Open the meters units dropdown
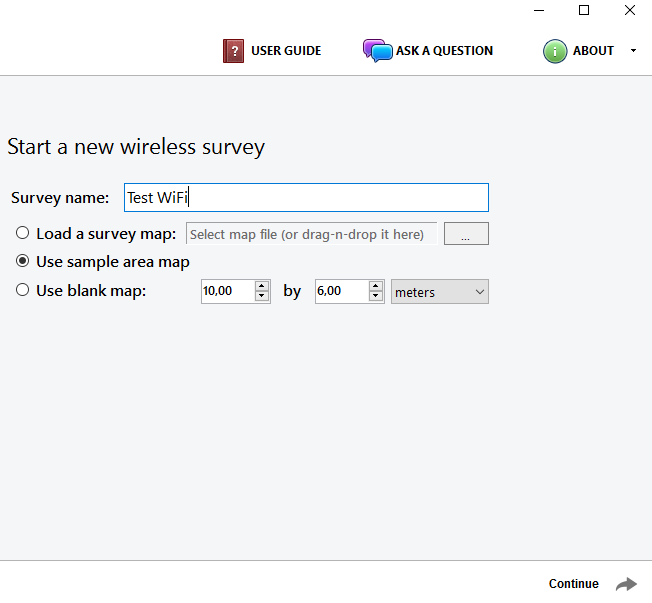The image size is (652, 603). click(440, 292)
